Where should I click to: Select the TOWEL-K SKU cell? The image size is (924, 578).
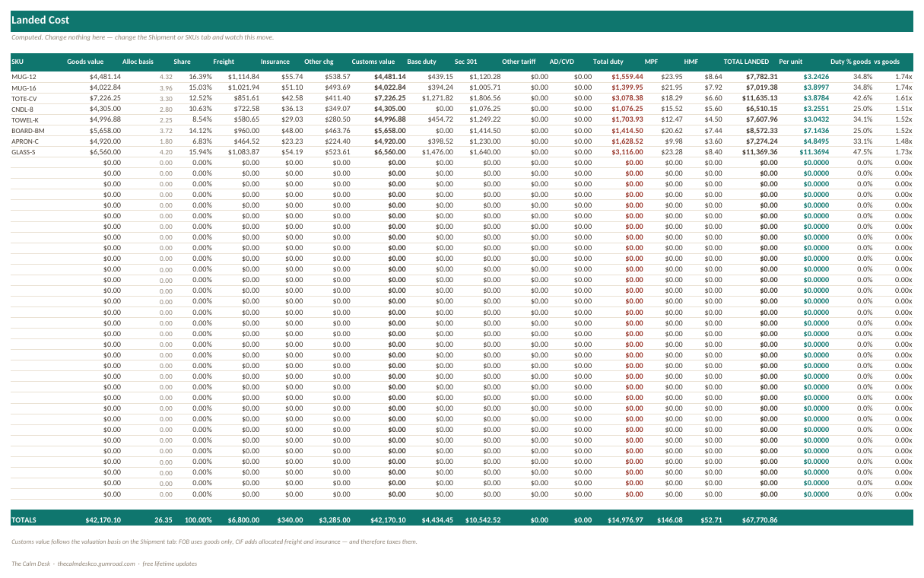pos(25,120)
